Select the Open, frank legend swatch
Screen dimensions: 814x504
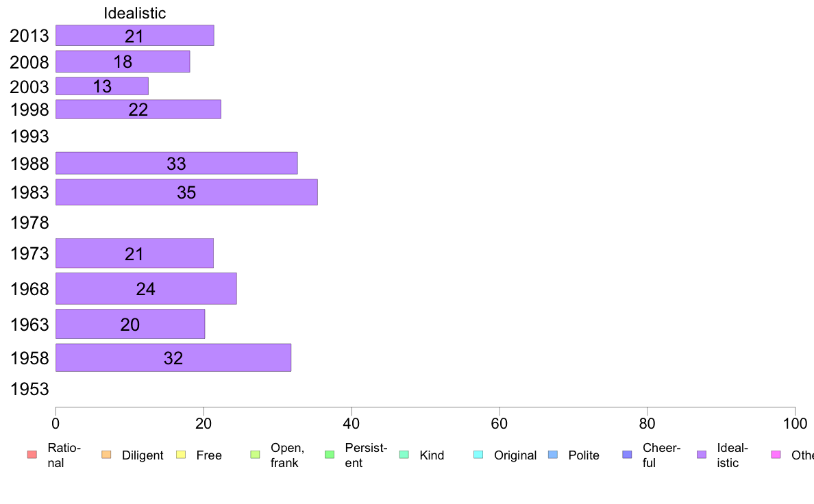pyautogui.click(x=255, y=455)
